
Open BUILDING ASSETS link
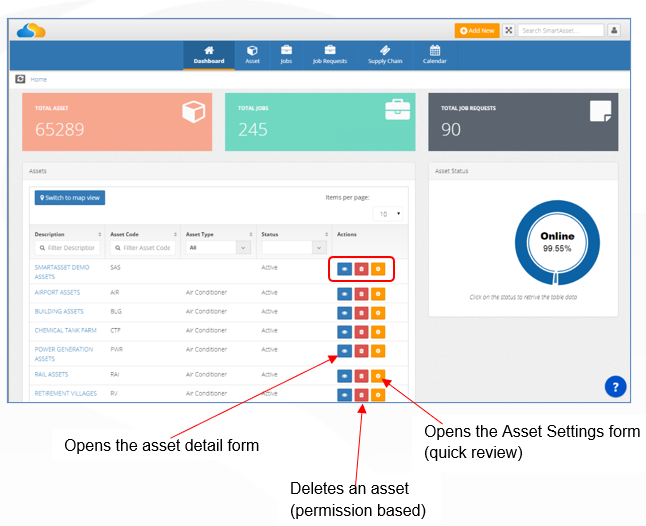pos(59,311)
